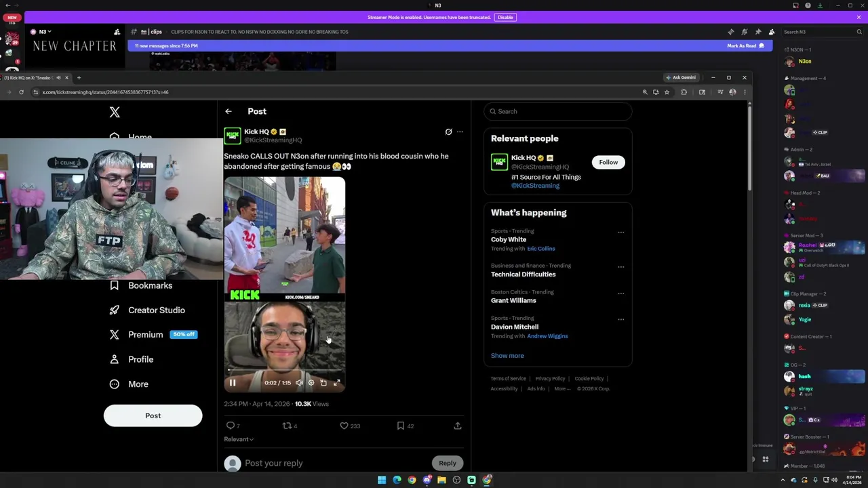The image size is (868, 488).
Task: Follow Kick HQ in Relevant people
Action: tap(608, 162)
